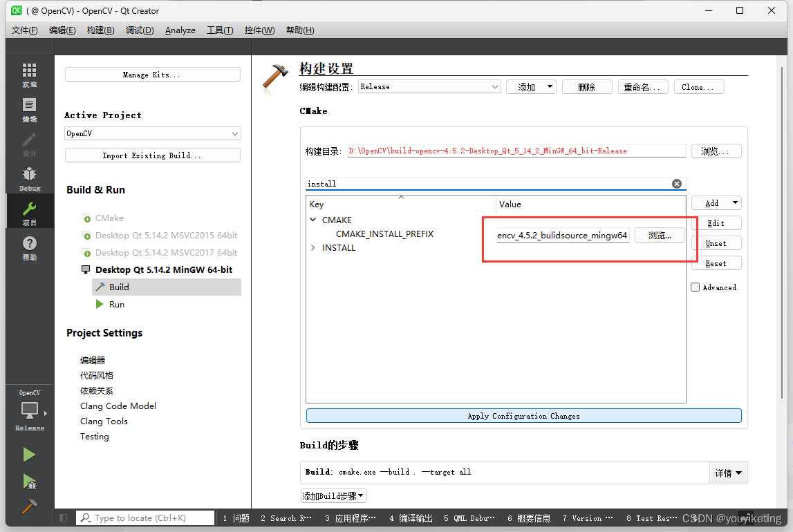This screenshot has height=532, width=793.
Task: Open the 问题 issues output pane
Action: click(x=236, y=518)
